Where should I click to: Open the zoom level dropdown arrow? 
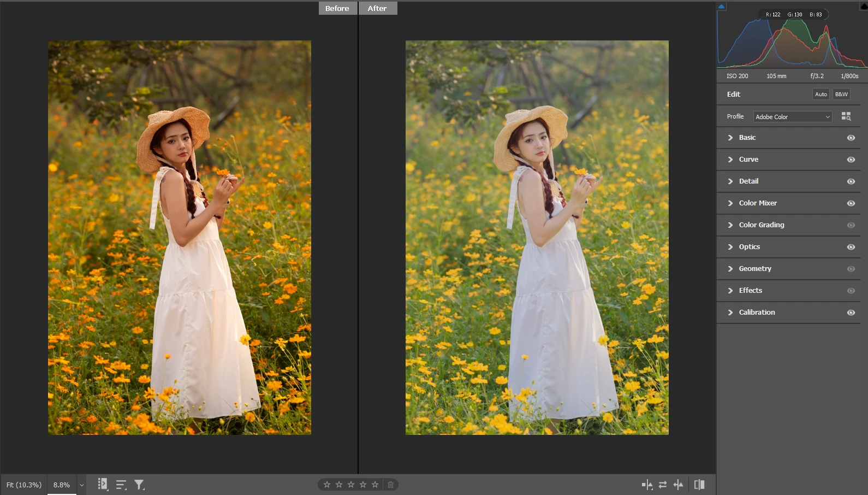click(82, 485)
